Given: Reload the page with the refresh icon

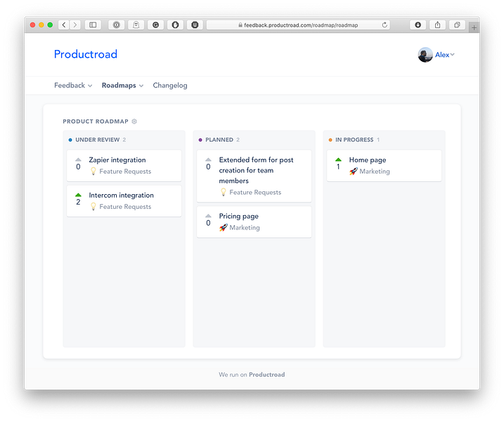Looking at the screenshot, I should click(385, 25).
